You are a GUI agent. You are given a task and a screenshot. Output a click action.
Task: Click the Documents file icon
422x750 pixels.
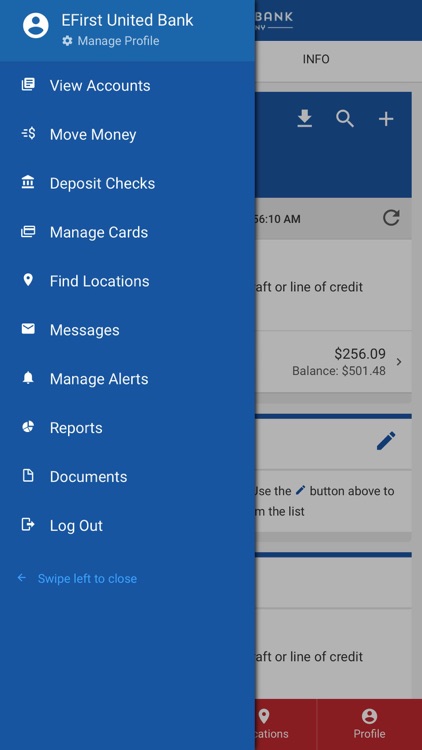click(28, 476)
